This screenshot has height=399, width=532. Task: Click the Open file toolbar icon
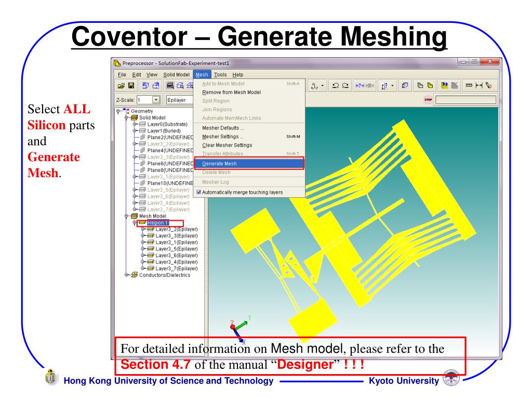click(121, 86)
